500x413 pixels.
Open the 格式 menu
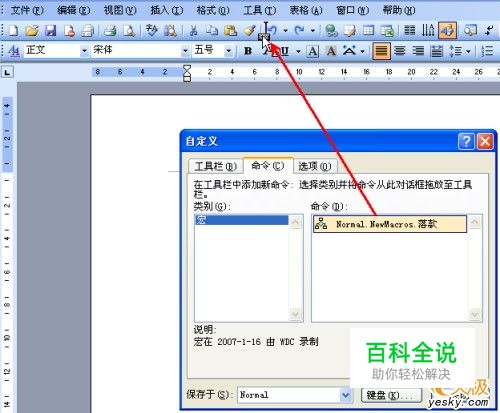pos(213,10)
